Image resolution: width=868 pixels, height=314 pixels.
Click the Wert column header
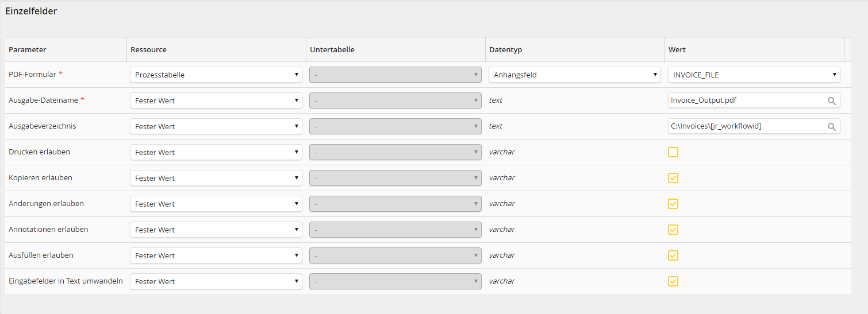[x=677, y=50]
